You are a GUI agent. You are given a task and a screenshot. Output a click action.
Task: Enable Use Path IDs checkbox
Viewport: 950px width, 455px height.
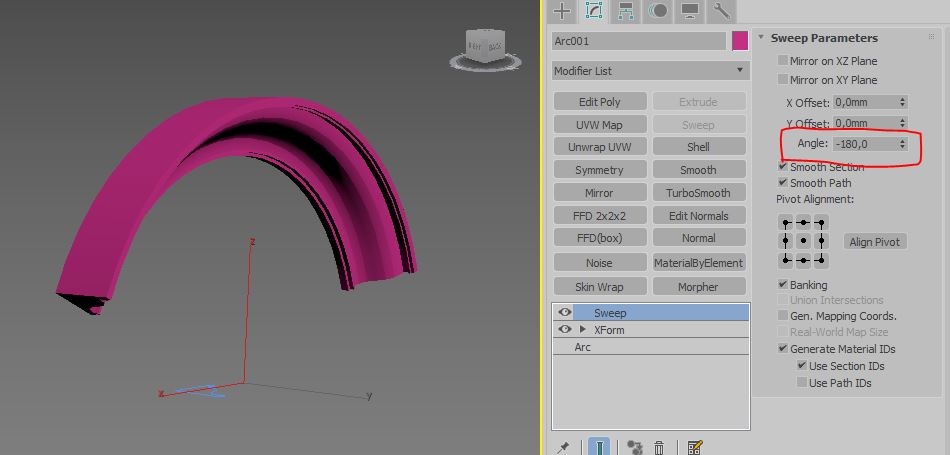802,383
